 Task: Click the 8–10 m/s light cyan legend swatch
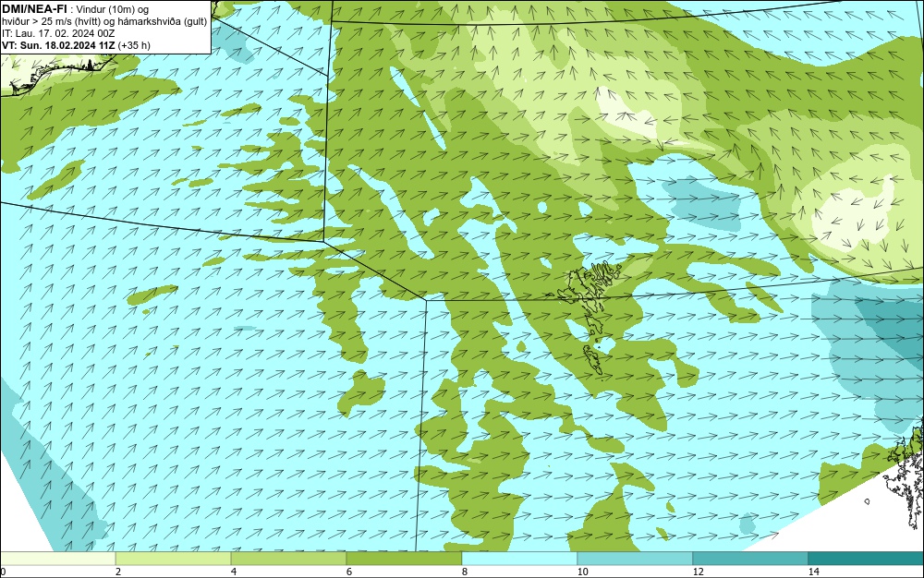pos(519,559)
